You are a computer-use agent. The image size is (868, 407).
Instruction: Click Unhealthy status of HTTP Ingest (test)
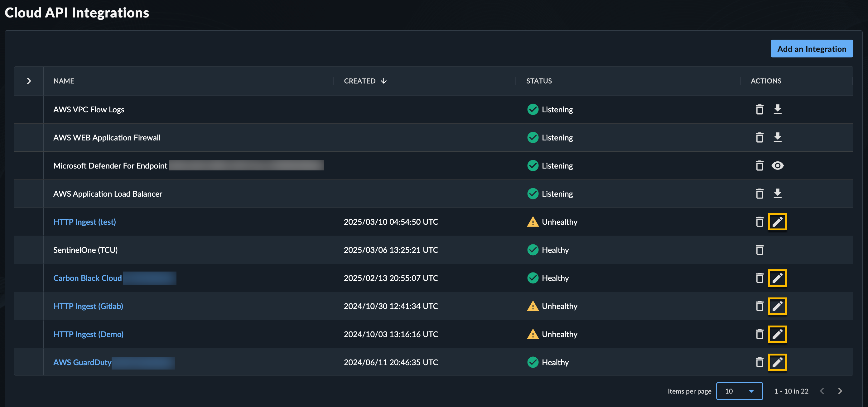[552, 222]
